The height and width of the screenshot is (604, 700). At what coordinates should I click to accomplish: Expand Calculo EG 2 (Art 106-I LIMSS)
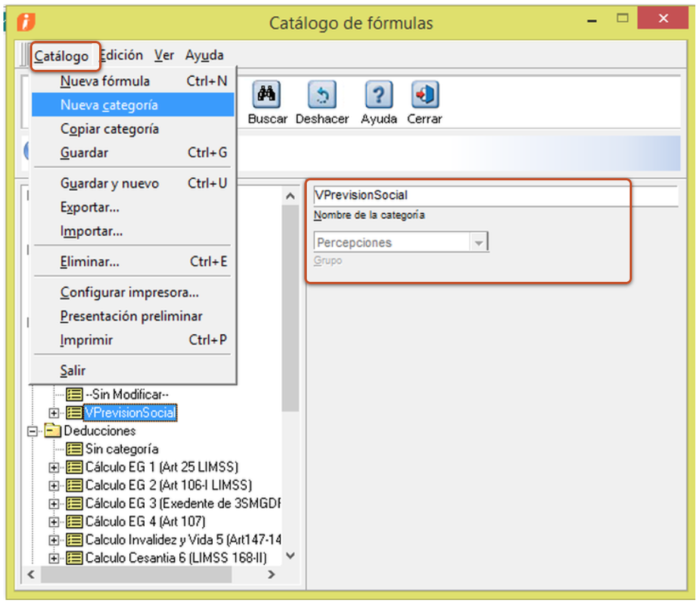pyautogui.click(x=54, y=486)
